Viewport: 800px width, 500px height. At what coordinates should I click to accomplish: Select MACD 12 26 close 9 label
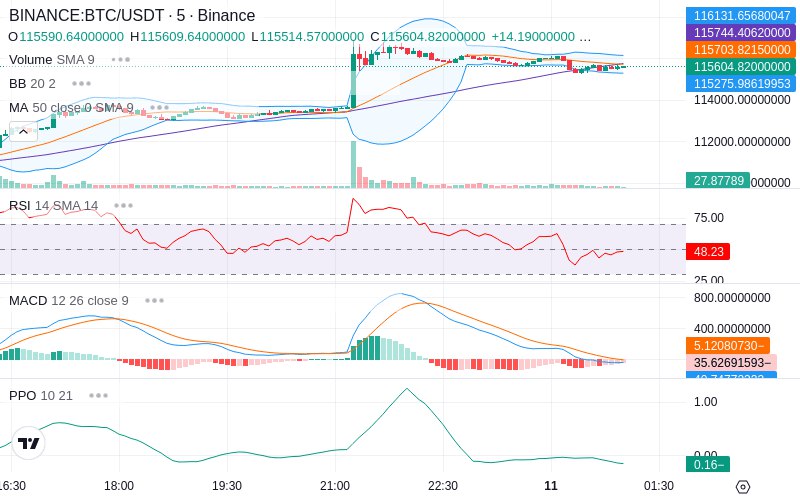68,301
